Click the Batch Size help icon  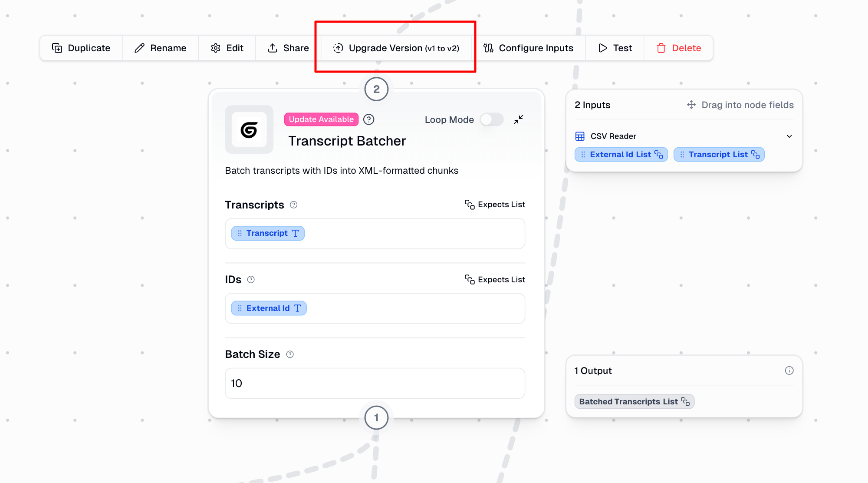[x=290, y=354]
